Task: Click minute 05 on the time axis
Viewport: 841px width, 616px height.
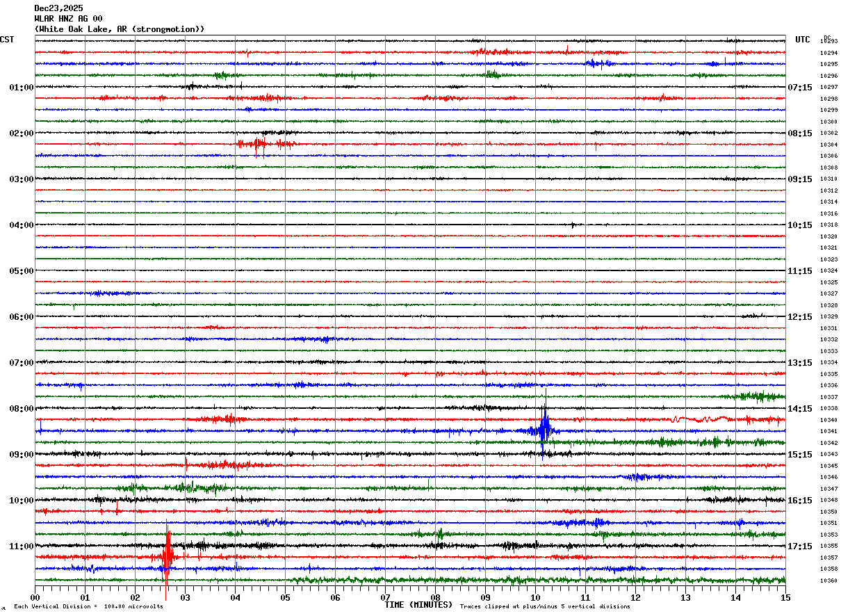Action: click(285, 597)
